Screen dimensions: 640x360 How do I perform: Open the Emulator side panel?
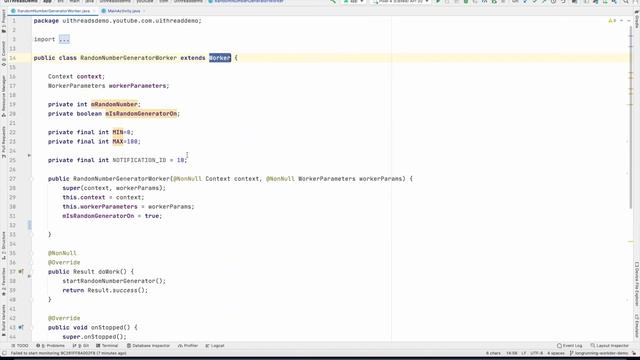pos(636,326)
